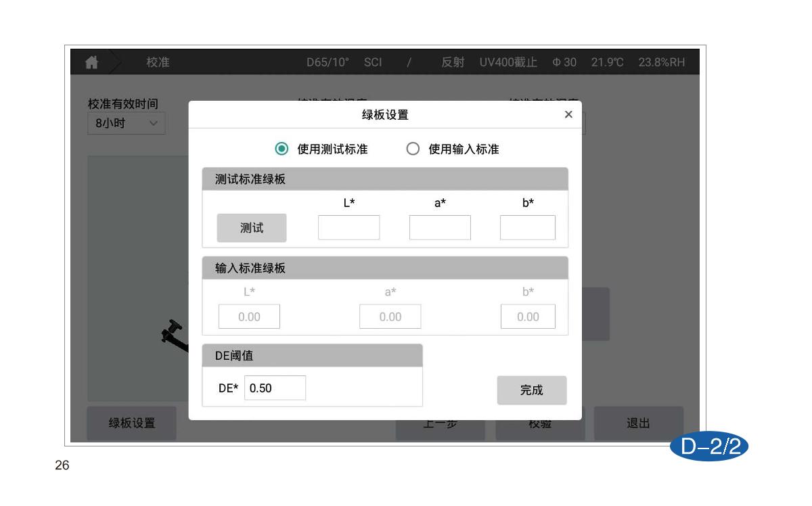Click the b* field under 输入标准绿板
This screenshot has height=506, width=812.
tap(528, 317)
